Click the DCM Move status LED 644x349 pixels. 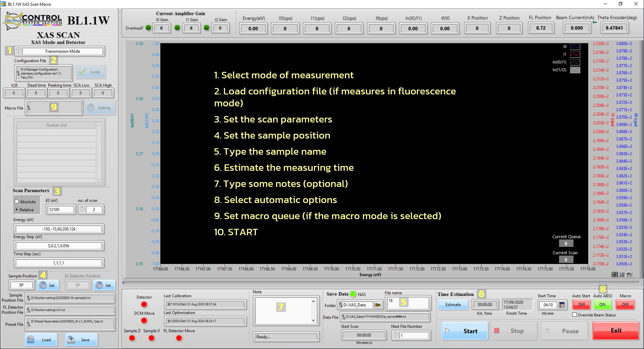click(x=144, y=321)
